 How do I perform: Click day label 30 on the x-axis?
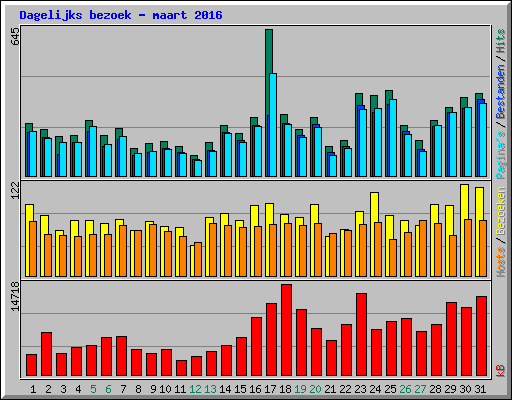[465, 389]
